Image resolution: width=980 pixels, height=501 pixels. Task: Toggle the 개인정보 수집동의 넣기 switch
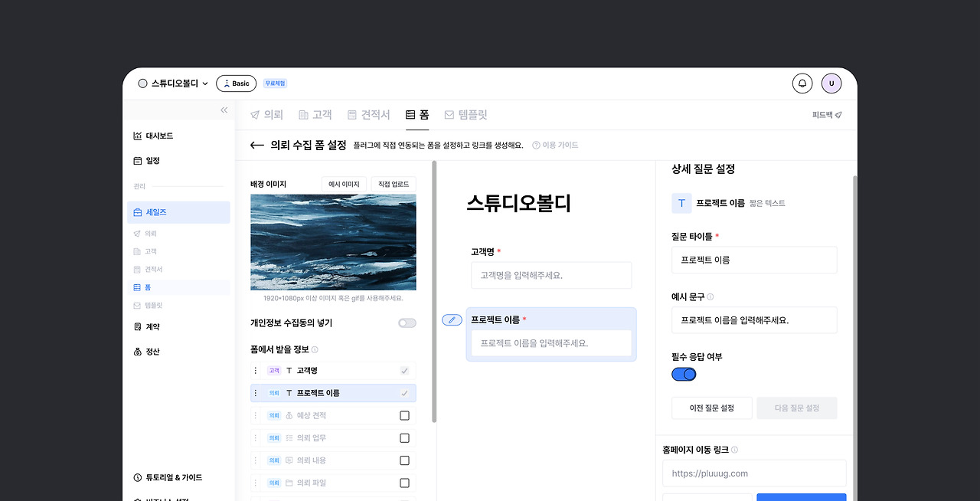(x=407, y=323)
